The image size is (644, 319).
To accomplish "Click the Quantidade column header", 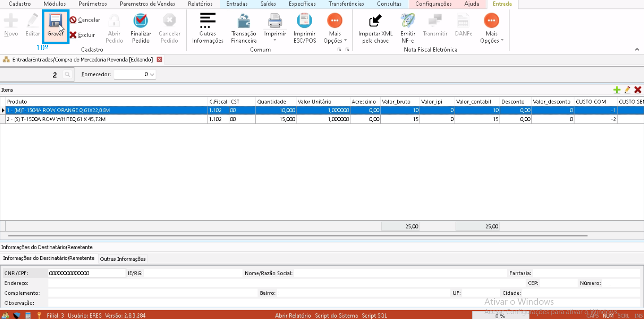I will (276, 102).
